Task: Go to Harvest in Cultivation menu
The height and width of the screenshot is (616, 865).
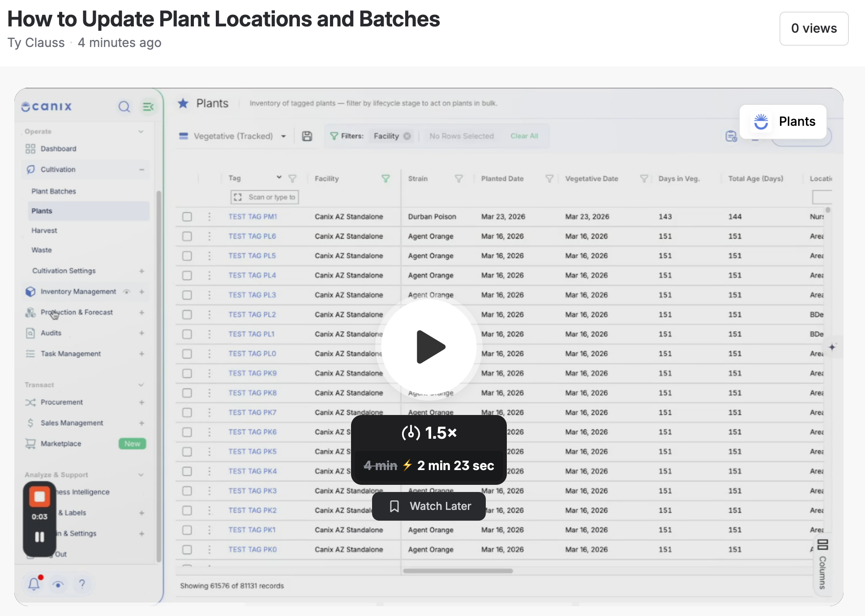Action: (44, 231)
